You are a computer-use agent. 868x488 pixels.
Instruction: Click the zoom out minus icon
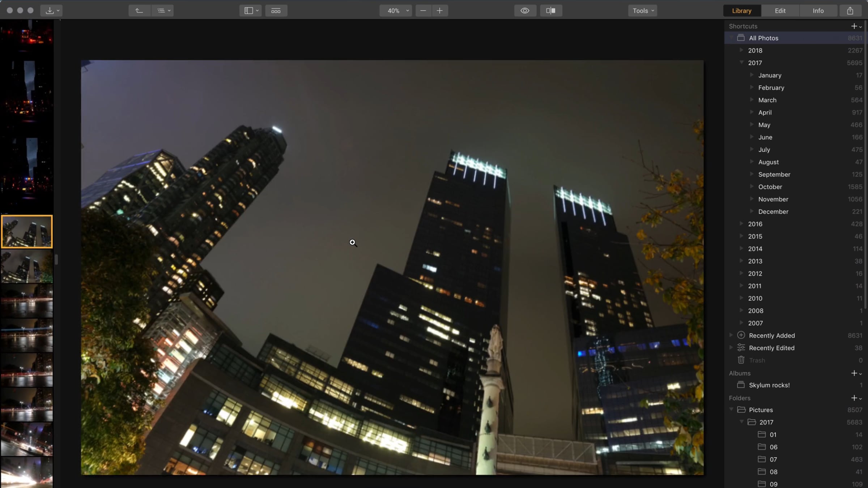(423, 10)
